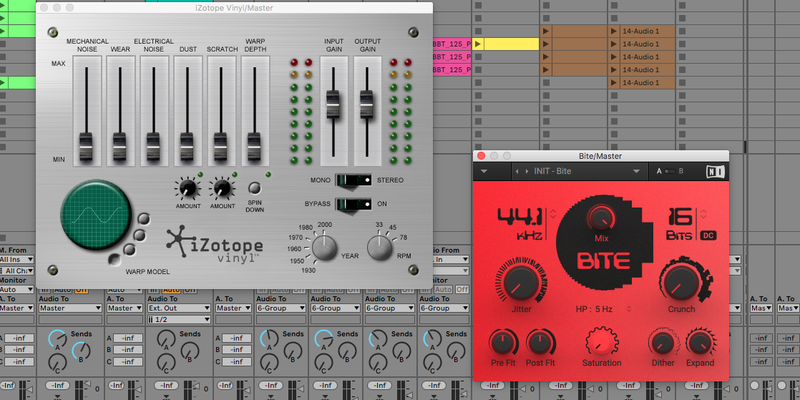Click the 44.1 kHz sample rate stepper
This screenshot has width=800, height=400.
tap(553, 213)
